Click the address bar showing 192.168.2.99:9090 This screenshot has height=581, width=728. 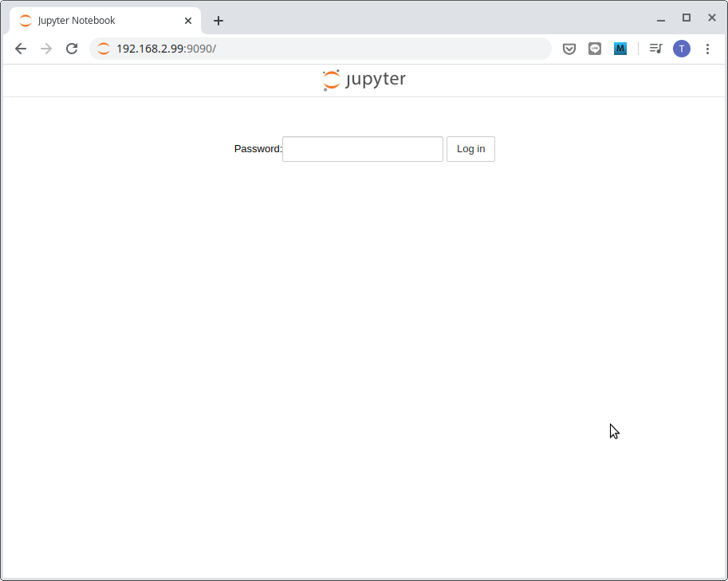coord(319,49)
